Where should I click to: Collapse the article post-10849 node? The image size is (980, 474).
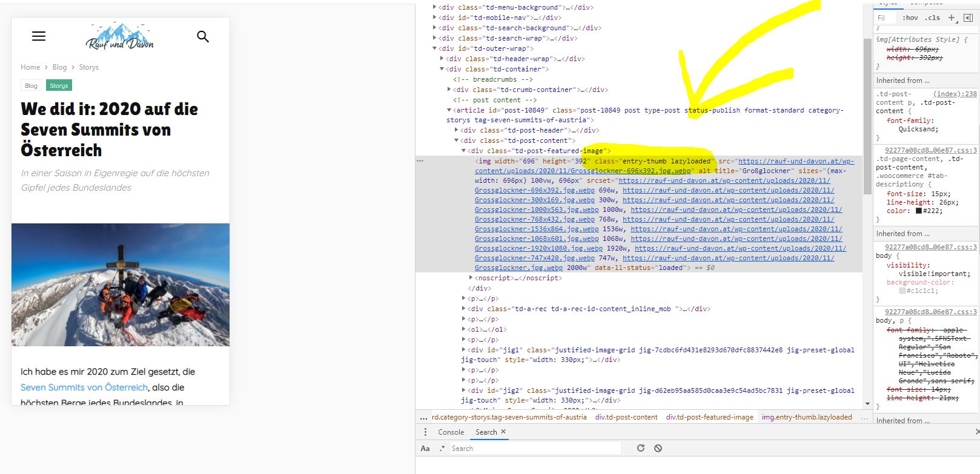449,110
